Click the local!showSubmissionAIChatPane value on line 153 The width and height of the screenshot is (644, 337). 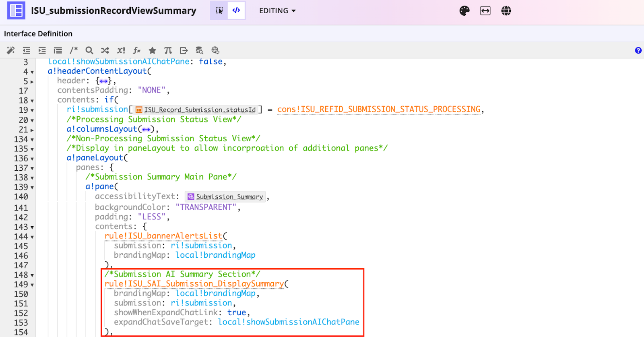289,322
